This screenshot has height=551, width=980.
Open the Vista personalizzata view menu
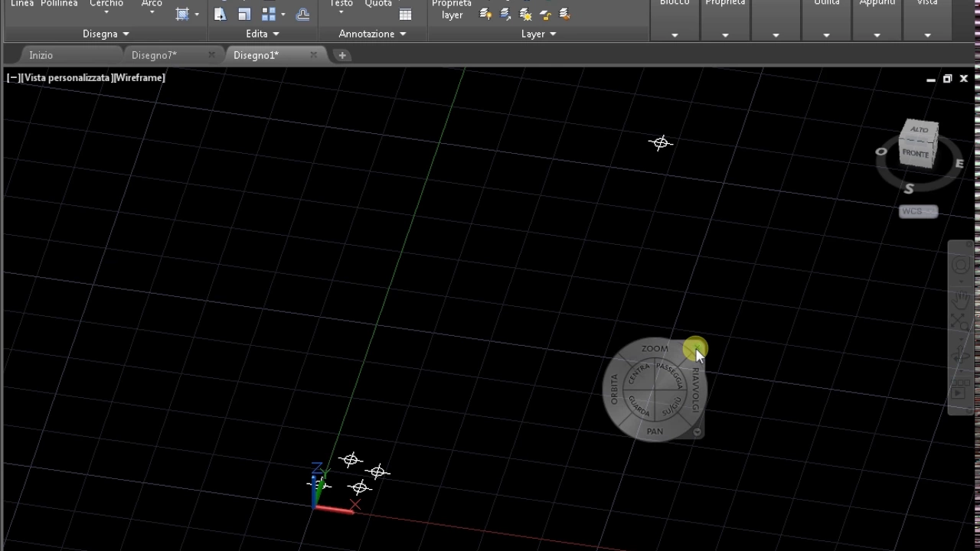click(67, 77)
